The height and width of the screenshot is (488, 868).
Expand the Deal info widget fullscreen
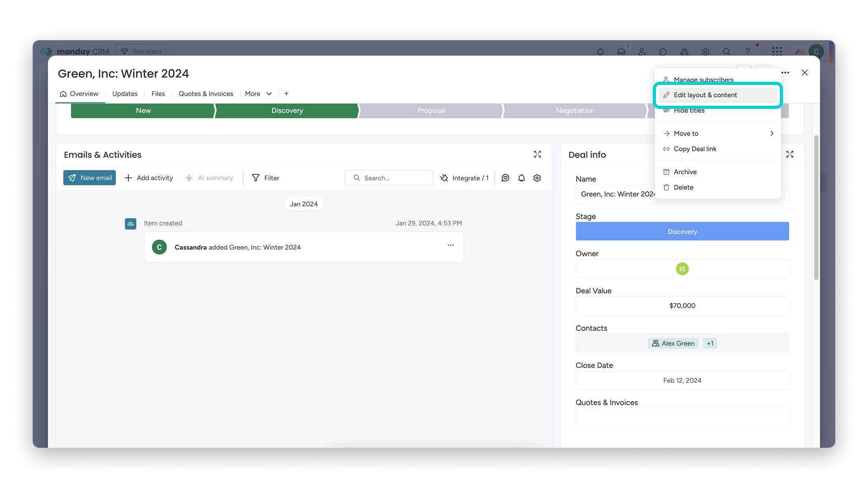tap(790, 155)
